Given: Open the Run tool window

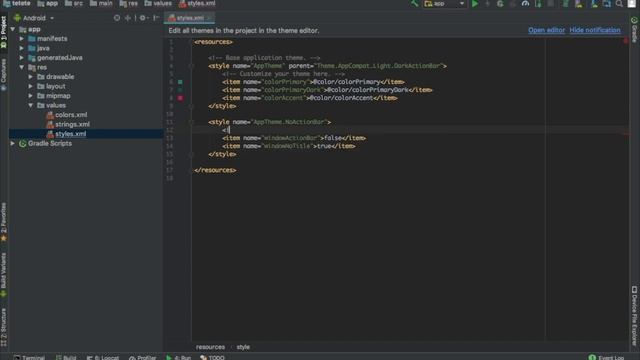Looking at the screenshot, I should click(178, 357).
